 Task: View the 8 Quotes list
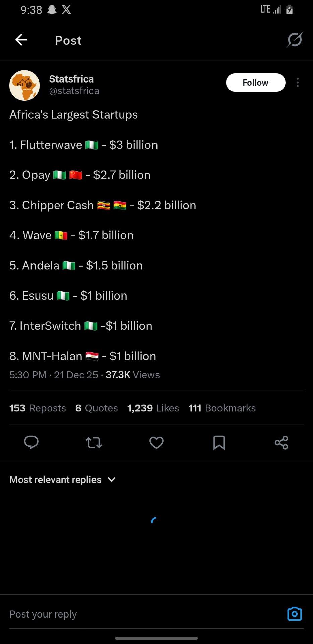pos(97,408)
